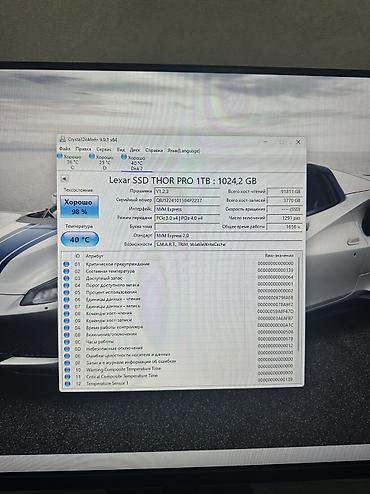Switch to the C: disk tab
370x494 pixels.
(x=70, y=162)
